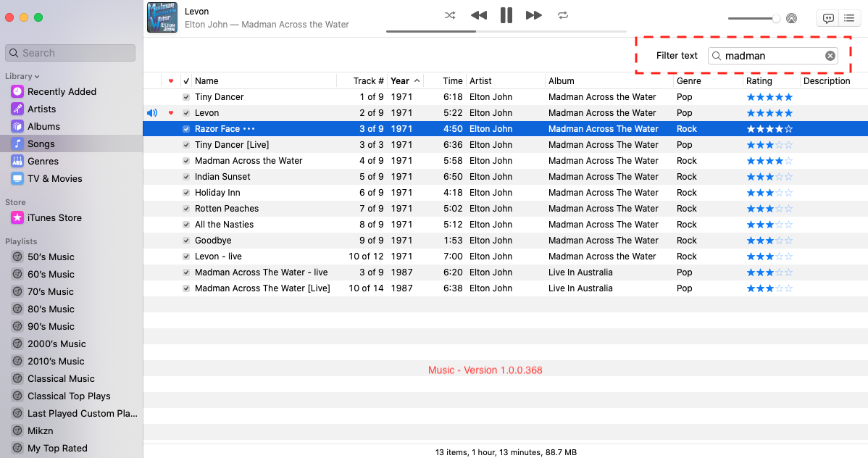Open the Razor Face more options ellipsis

pyautogui.click(x=249, y=129)
